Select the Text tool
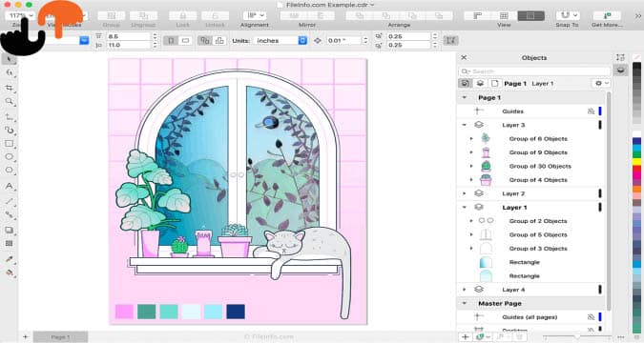The width and height of the screenshot is (644, 343). pos(9,186)
